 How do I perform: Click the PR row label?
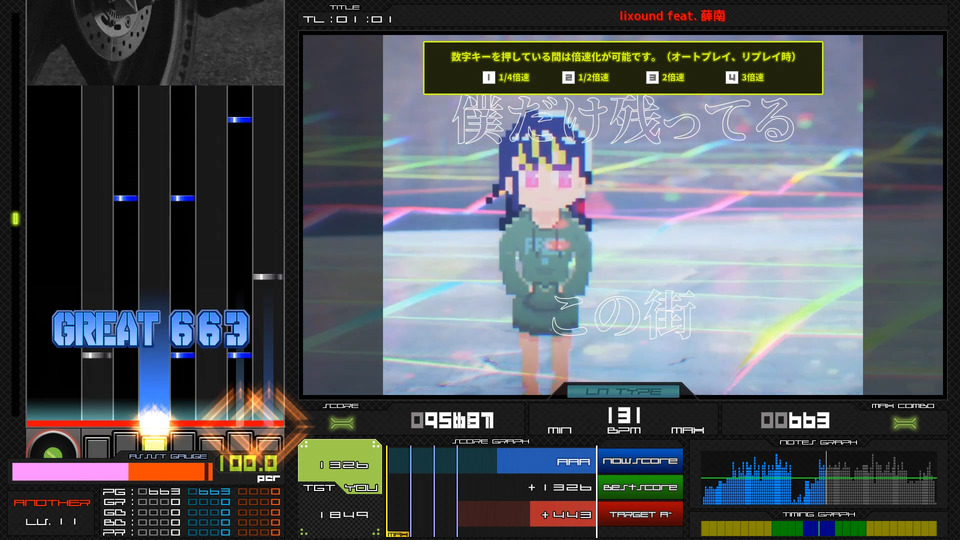pyautogui.click(x=114, y=533)
